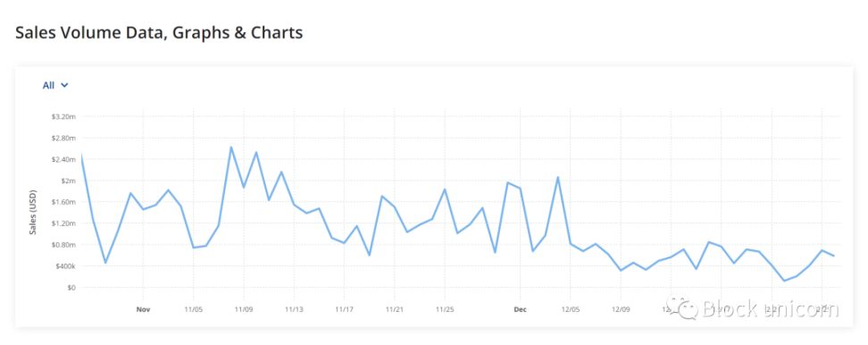This screenshot has height=345, width=868.
Task: Click the Sales Volume Data, Graphs & Charts heading
Action: (159, 33)
